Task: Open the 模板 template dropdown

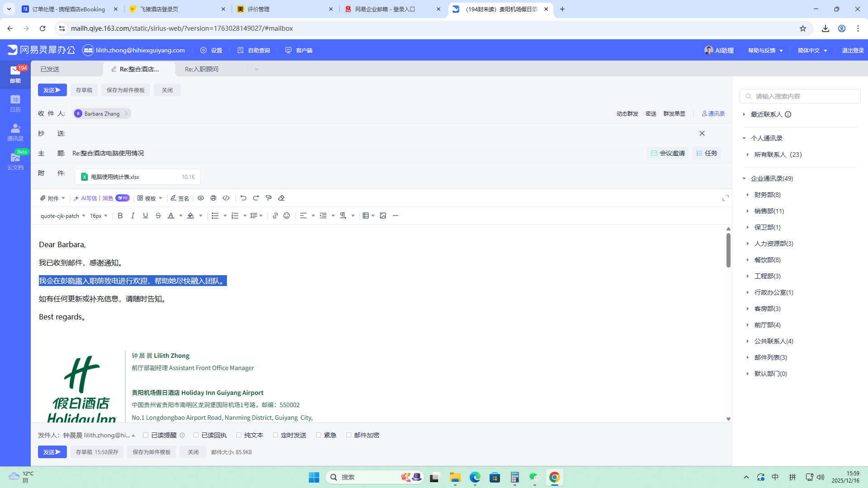Action: (x=150, y=198)
